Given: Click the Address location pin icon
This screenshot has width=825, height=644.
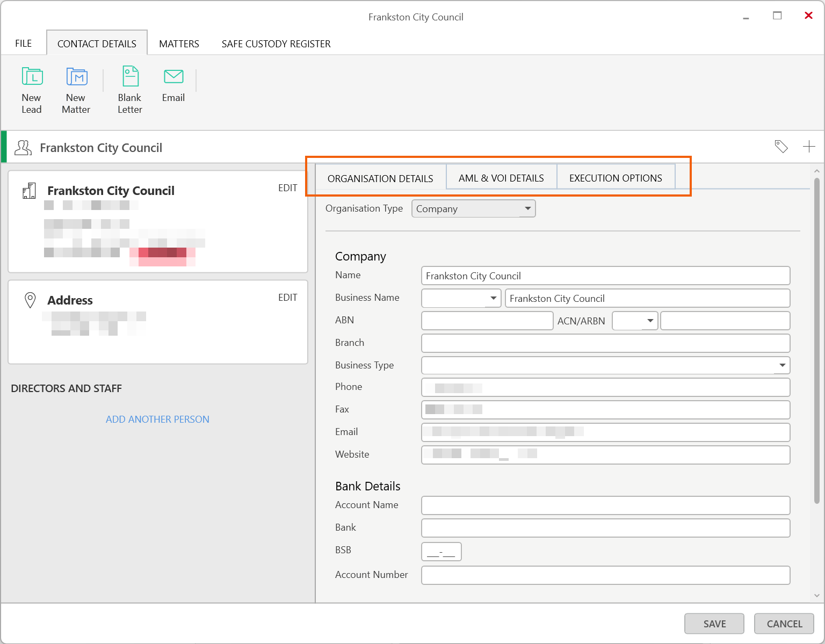Looking at the screenshot, I should coord(31,300).
